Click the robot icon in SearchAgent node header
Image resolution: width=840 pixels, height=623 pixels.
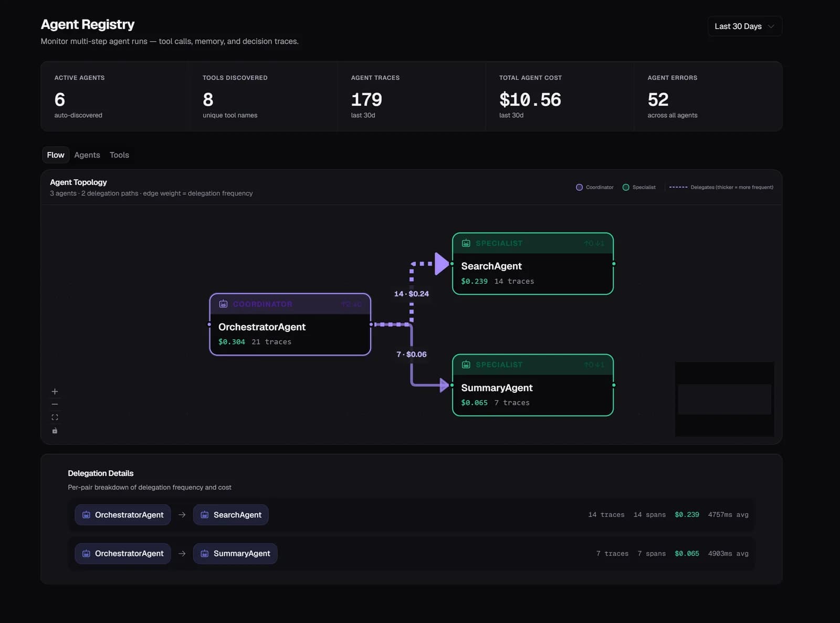466,243
